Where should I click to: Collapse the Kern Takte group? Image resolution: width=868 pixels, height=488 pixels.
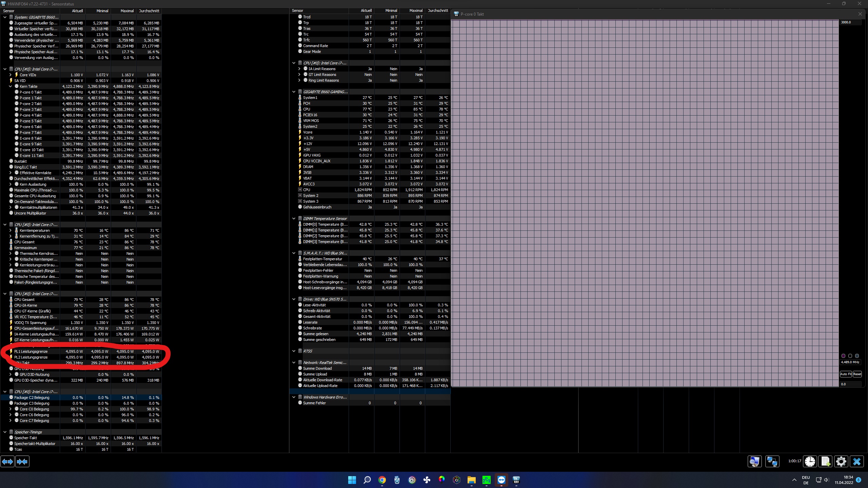pyautogui.click(x=11, y=86)
